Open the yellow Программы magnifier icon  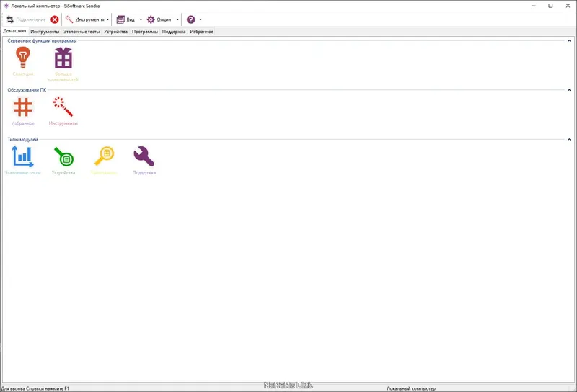(104, 156)
